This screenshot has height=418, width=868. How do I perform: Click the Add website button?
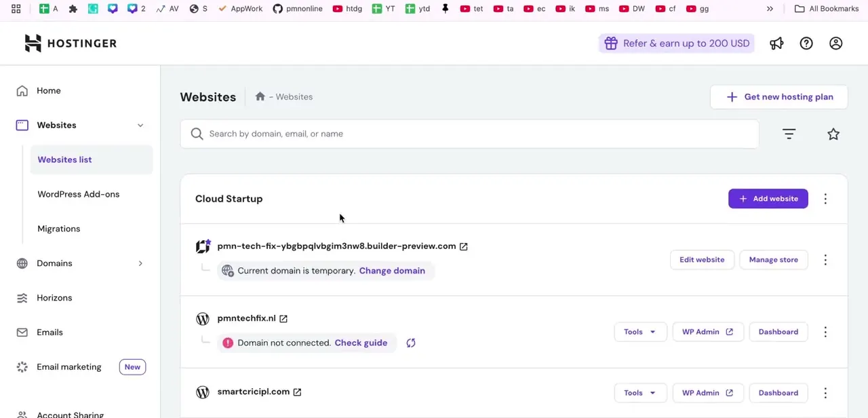pos(768,199)
